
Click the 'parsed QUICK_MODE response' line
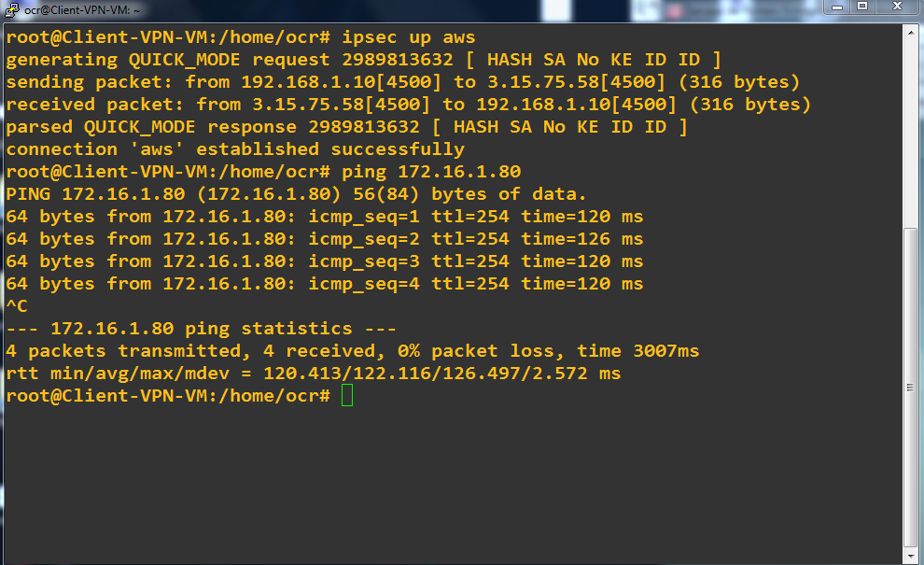coord(346,127)
